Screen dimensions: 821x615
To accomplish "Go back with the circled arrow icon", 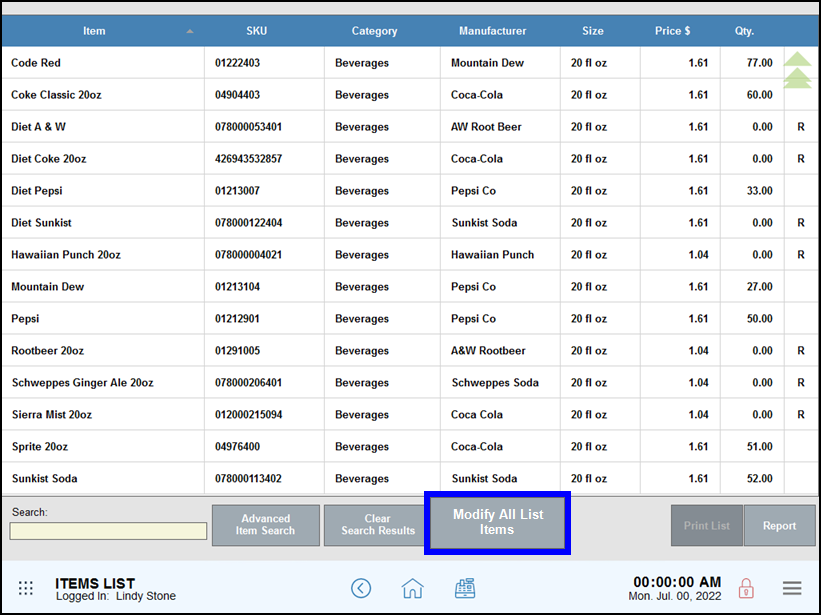I will [361, 588].
